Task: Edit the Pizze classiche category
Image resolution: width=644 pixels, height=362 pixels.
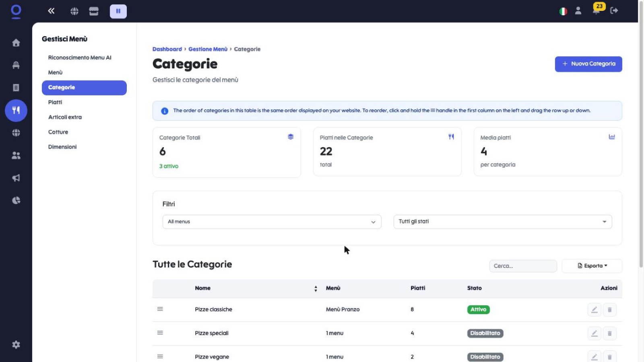Action: click(594, 310)
